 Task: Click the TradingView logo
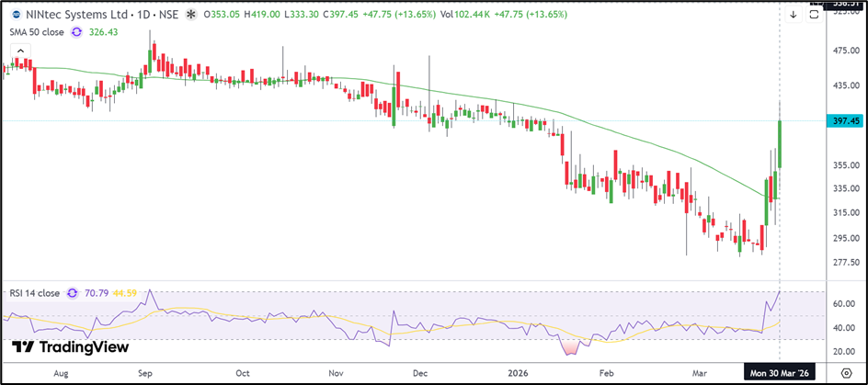click(x=71, y=347)
